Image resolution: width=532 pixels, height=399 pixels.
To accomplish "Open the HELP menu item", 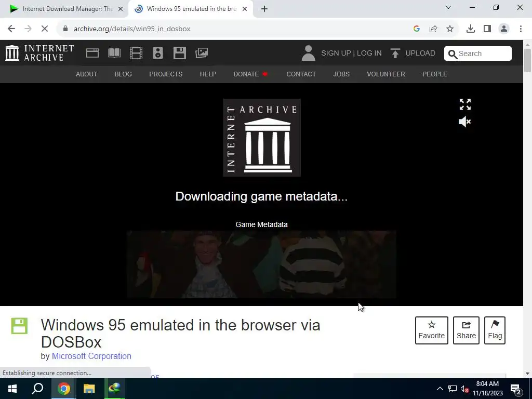I will pyautogui.click(x=208, y=74).
